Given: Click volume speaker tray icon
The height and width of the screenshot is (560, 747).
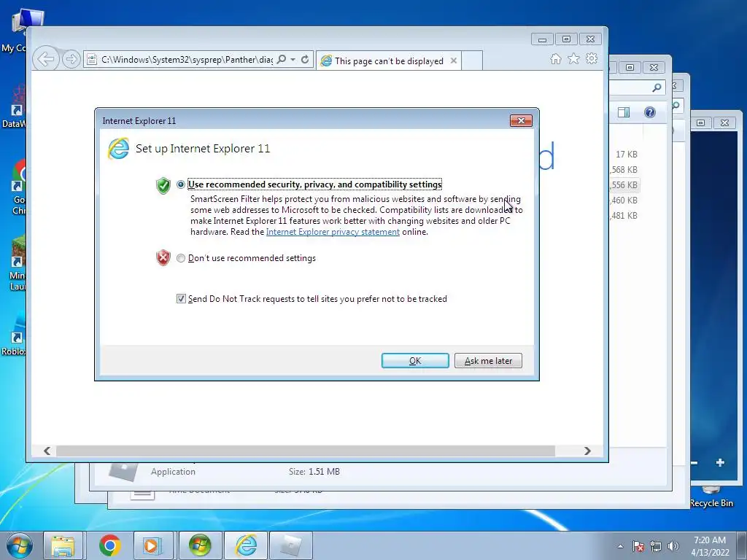Looking at the screenshot, I should (673, 546).
